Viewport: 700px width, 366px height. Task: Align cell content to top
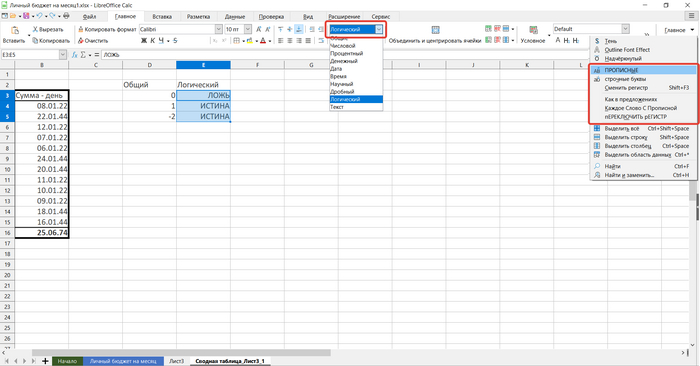(x=280, y=29)
